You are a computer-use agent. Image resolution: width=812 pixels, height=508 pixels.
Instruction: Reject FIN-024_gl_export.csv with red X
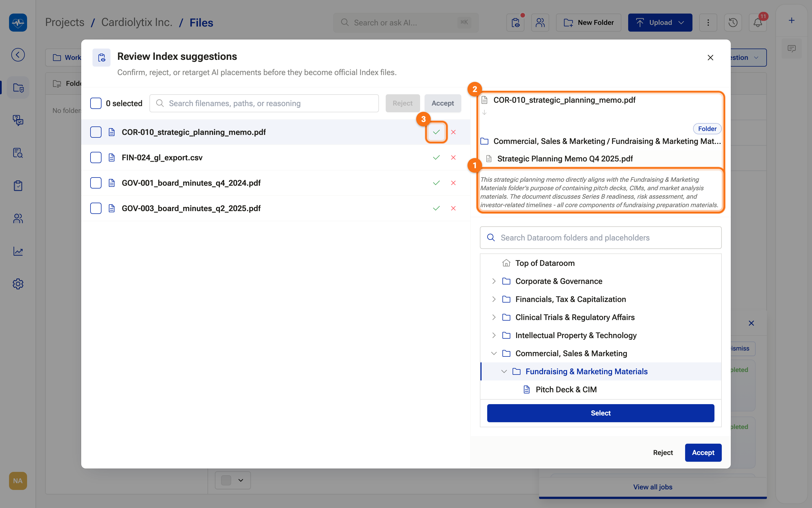(x=453, y=157)
